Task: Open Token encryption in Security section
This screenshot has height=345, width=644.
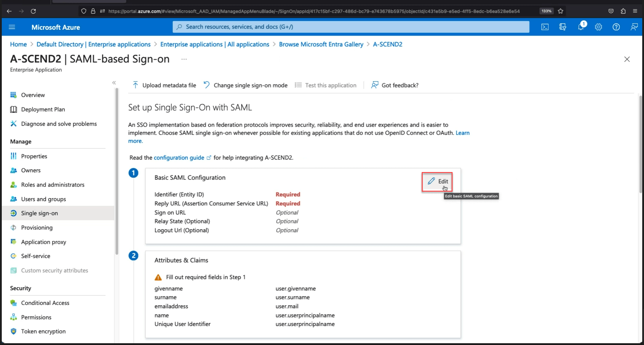Action: tap(43, 331)
